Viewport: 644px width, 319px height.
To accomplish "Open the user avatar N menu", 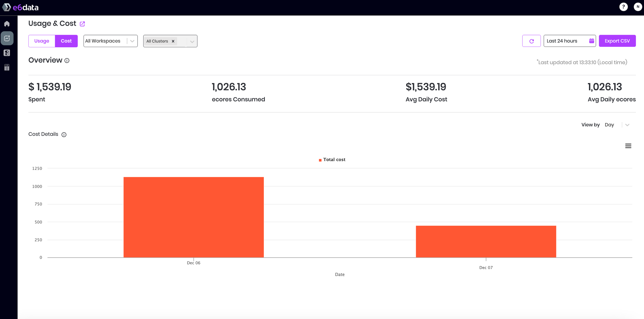I will (638, 7).
